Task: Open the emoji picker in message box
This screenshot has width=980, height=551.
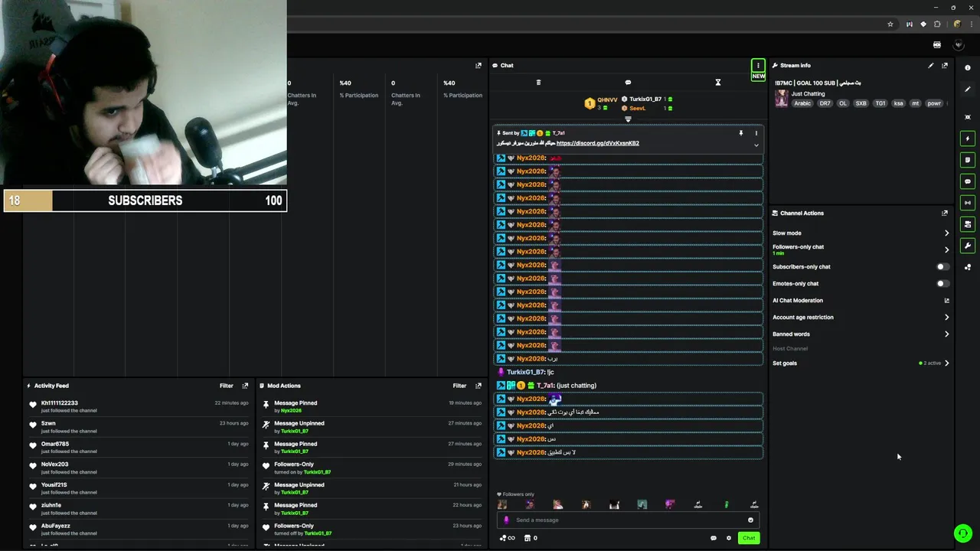Action: pos(750,520)
